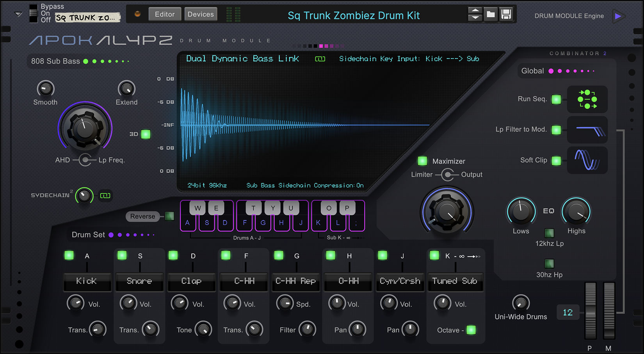Switch to the Editor tab
Image resolution: width=644 pixels, height=354 pixels.
(165, 14)
